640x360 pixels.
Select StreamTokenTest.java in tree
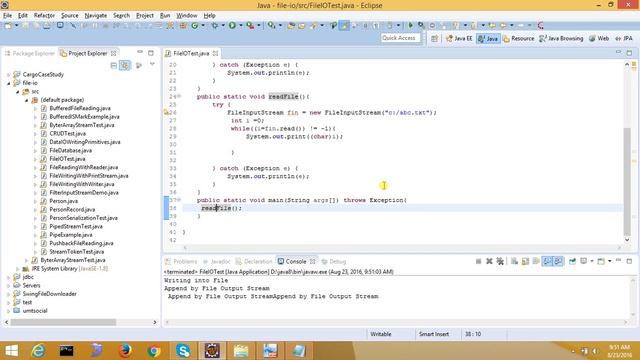pos(76,251)
